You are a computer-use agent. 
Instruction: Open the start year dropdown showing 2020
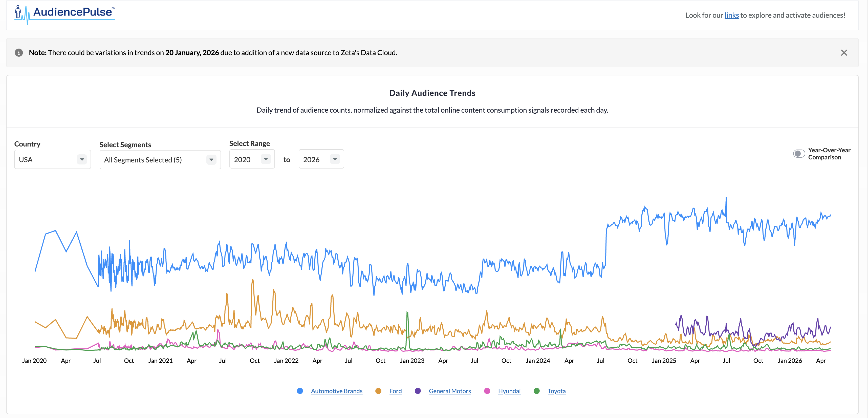coord(252,159)
